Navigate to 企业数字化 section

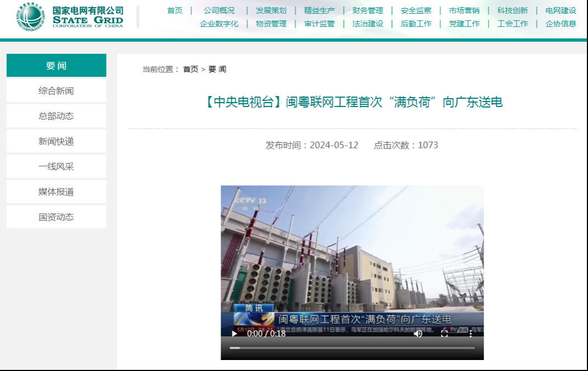click(219, 24)
